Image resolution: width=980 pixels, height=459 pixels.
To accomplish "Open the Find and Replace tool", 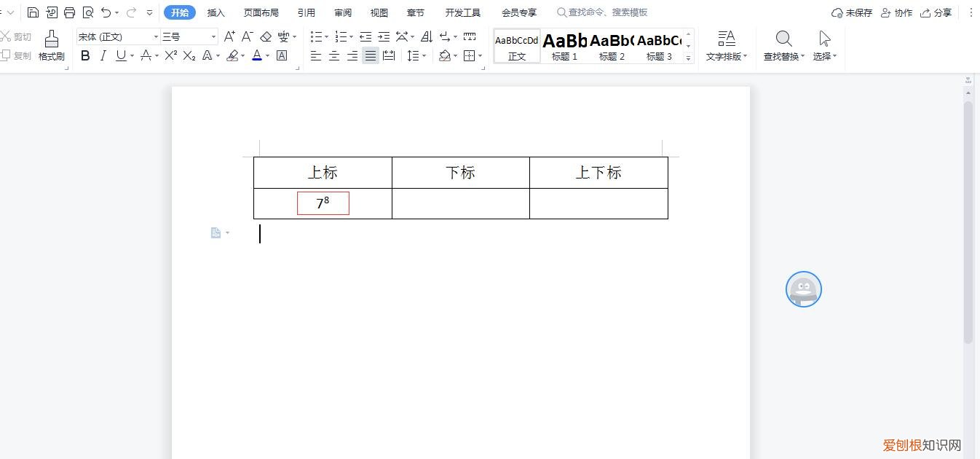I will (783, 44).
